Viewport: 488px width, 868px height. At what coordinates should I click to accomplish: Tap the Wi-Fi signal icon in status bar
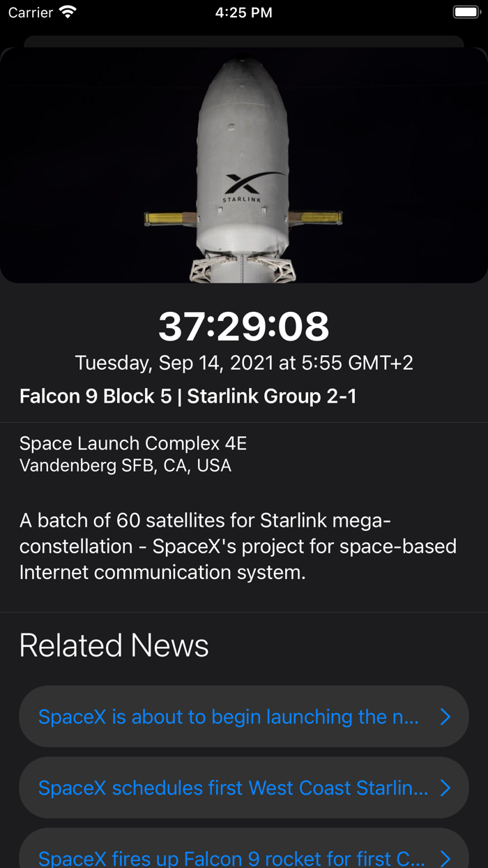(68, 13)
